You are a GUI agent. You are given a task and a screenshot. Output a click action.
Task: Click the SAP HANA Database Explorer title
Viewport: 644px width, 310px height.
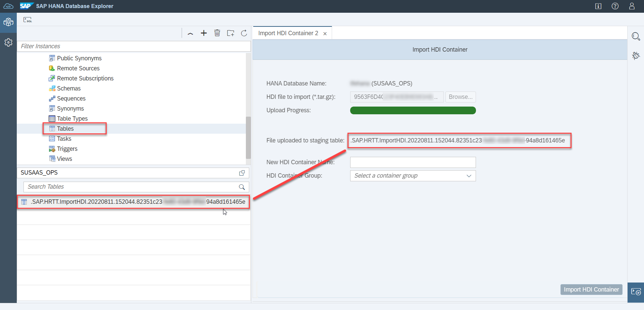tap(75, 6)
